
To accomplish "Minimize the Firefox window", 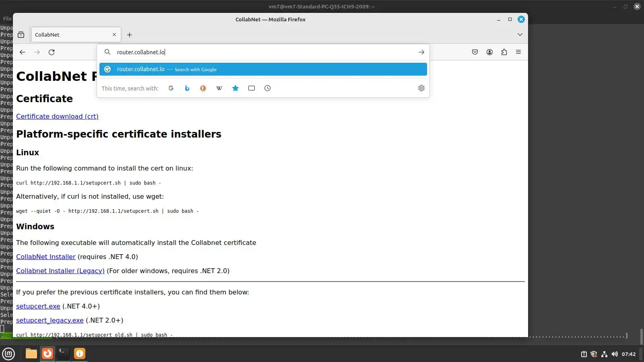I will tap(499, 19).
